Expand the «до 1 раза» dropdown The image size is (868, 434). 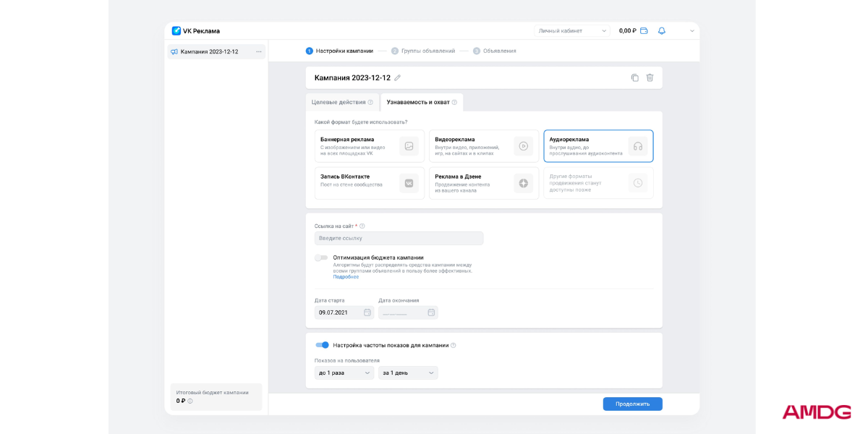coord(344,373)
